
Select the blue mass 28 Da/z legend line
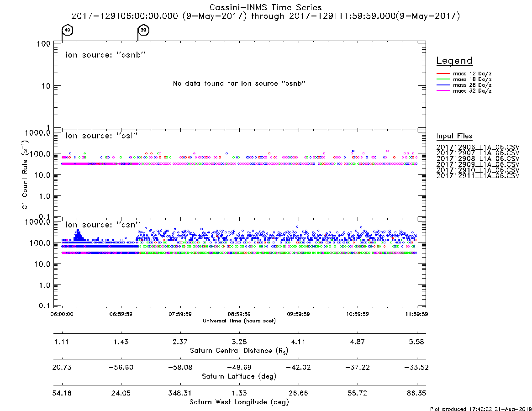[x=443, y=85]
